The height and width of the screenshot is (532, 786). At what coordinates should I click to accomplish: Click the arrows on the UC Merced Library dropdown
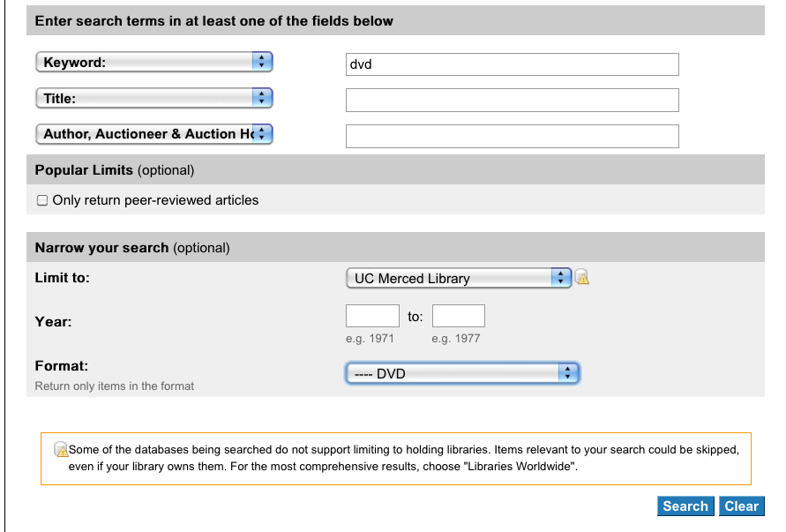coord(561,278)
